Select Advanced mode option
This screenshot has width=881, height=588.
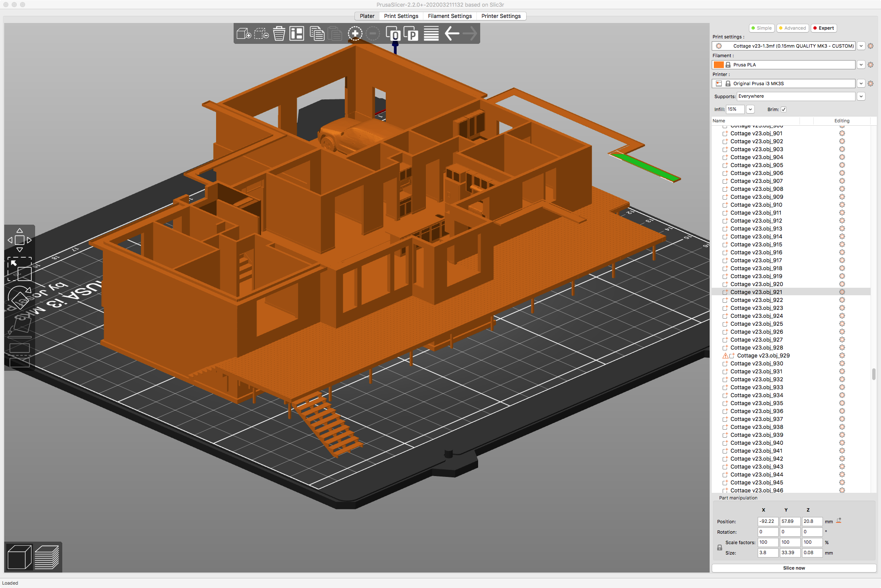(x=792, y=28)
